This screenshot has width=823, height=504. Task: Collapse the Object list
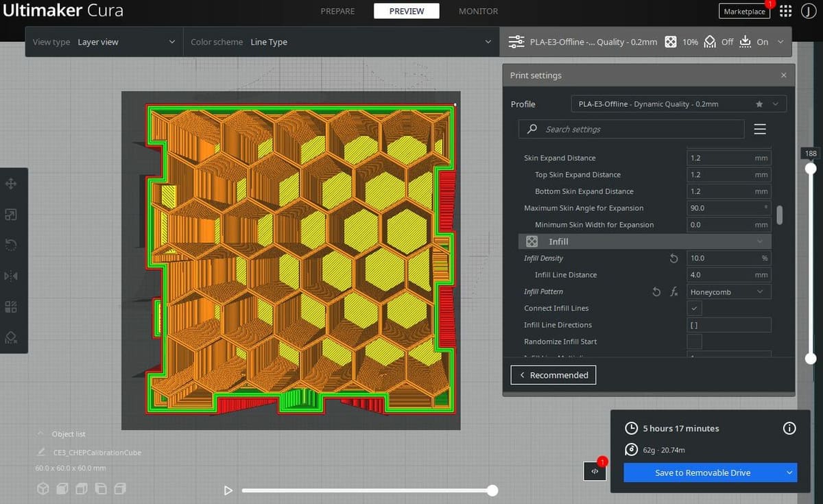click(42, 434)
